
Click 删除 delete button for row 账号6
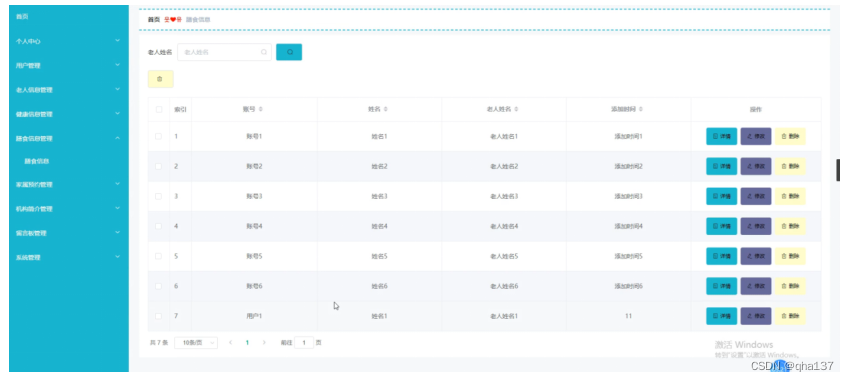pyautogui.click(x=790, y=286)
